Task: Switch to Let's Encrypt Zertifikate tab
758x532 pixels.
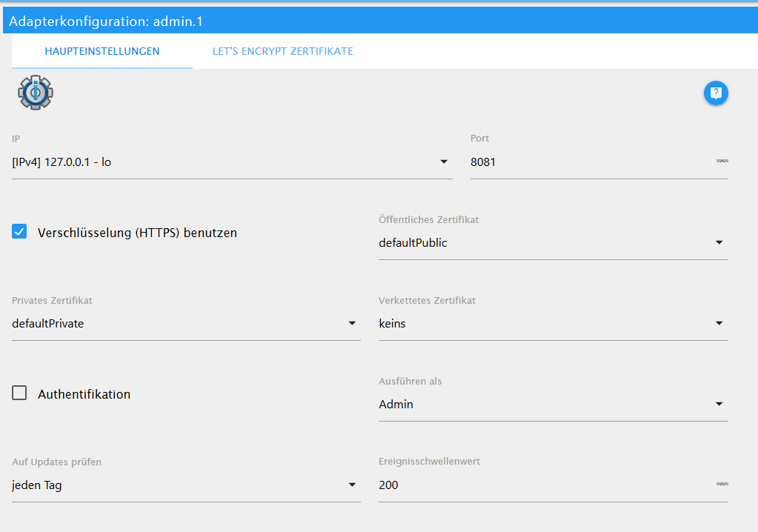Action: point(282,51)
